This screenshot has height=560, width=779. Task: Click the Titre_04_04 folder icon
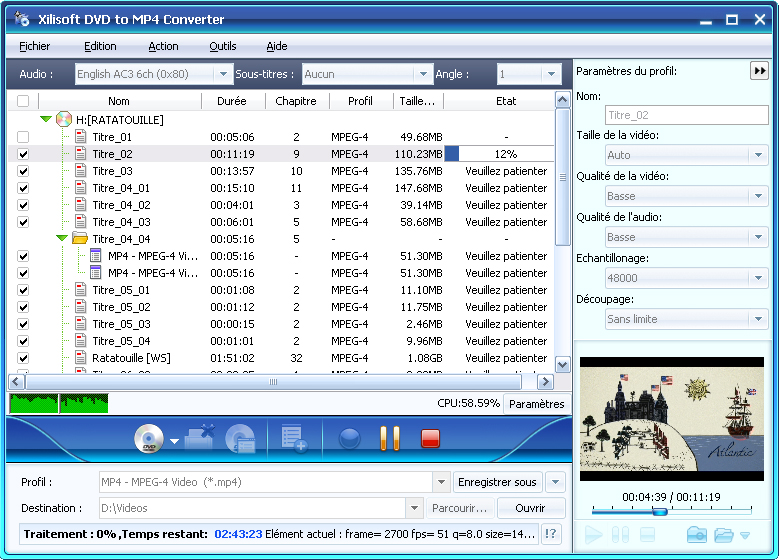tap(80, 239)
